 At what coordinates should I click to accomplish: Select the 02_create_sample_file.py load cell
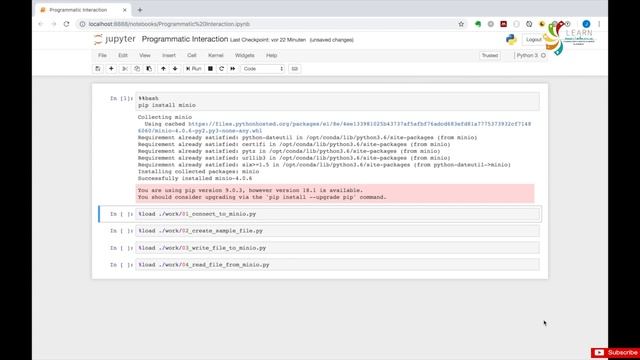(x=338, y=231)
